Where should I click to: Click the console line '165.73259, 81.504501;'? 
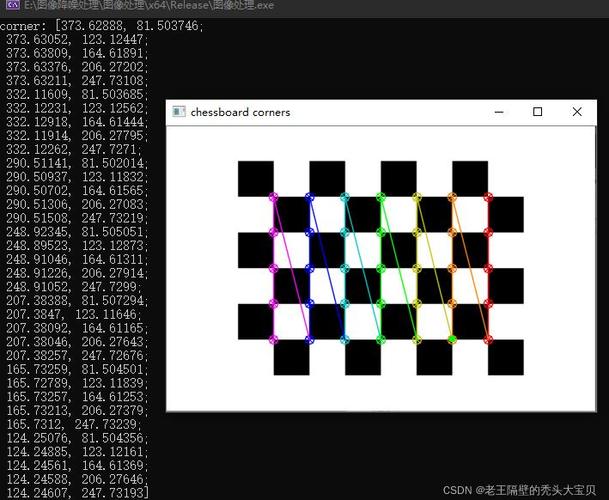point(77,369)
